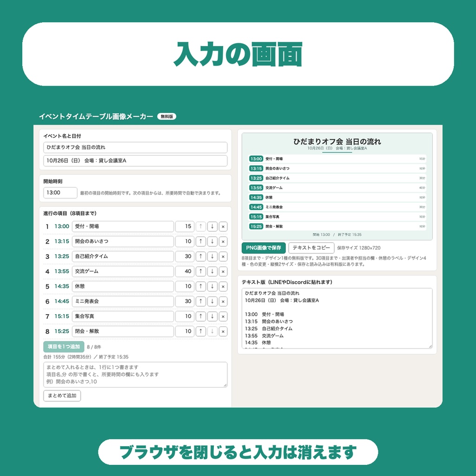
Task: Click text version output textarea
Action: [337, 318]
